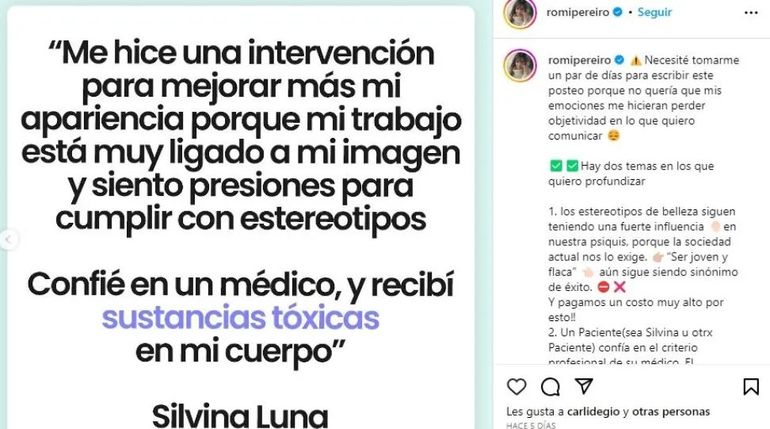This screenshot has height=429, width=770.
Task: Click the quote slide image
Action: [241, 217]
